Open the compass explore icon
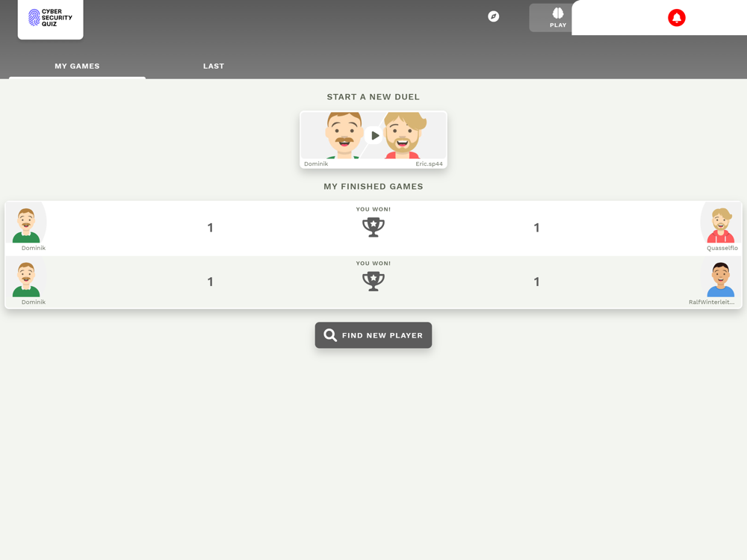Viewport: 747px width, 560px height. 494,16
